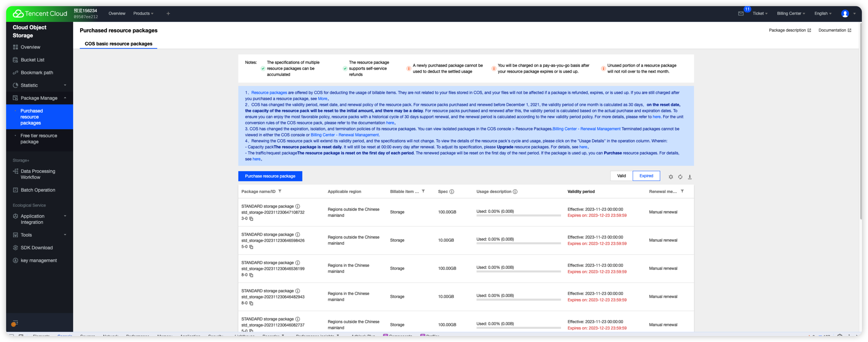Open the Documentation link
Image resolution: width=868 pixels, height=342 pixels.
[x=834, y=31]
